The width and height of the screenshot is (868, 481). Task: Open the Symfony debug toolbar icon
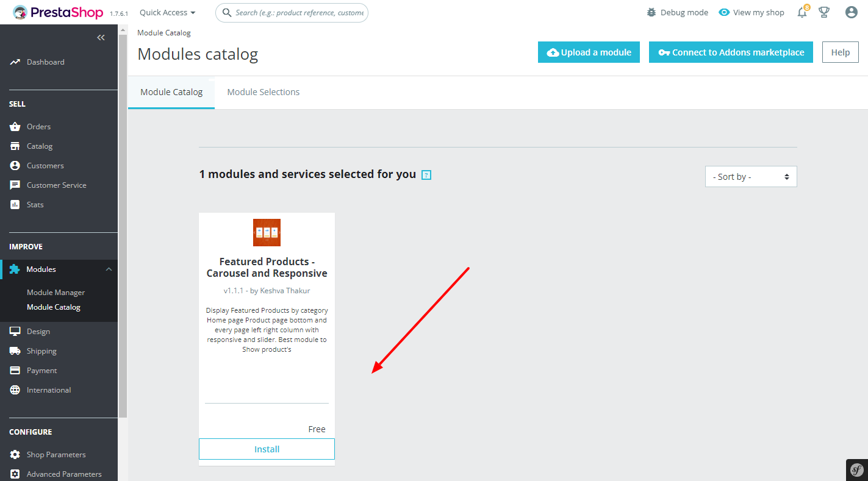[857, 470]
